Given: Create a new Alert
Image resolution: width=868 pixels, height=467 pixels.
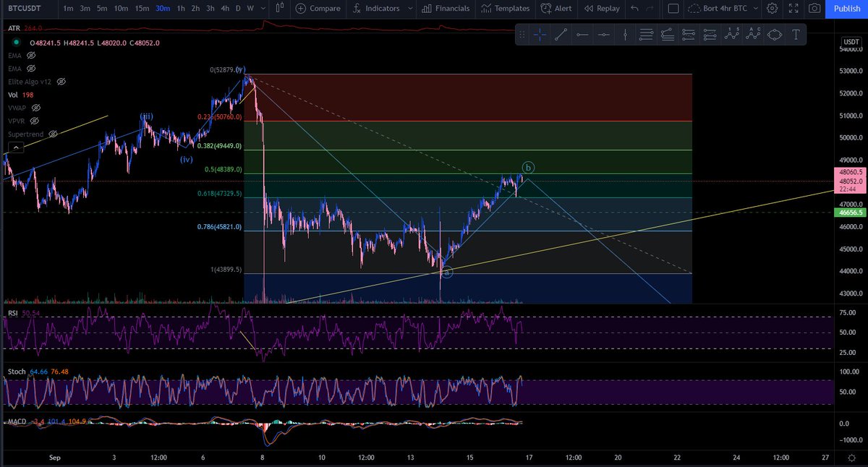Looking at the screenshot, I should [556, 9].
